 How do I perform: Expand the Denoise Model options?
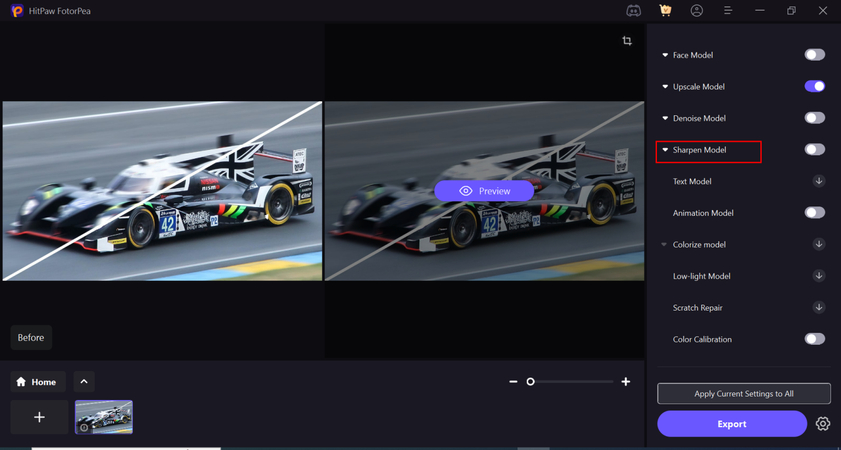665,118
